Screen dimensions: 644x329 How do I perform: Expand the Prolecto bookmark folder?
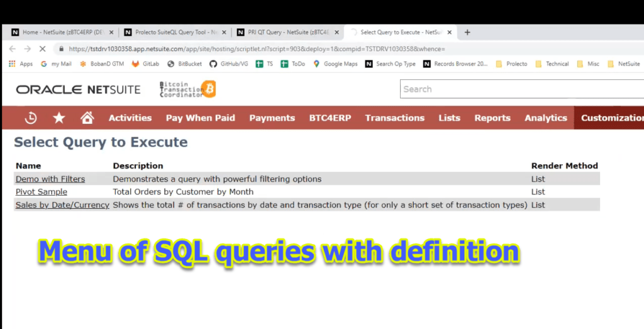tap(511, 64)
